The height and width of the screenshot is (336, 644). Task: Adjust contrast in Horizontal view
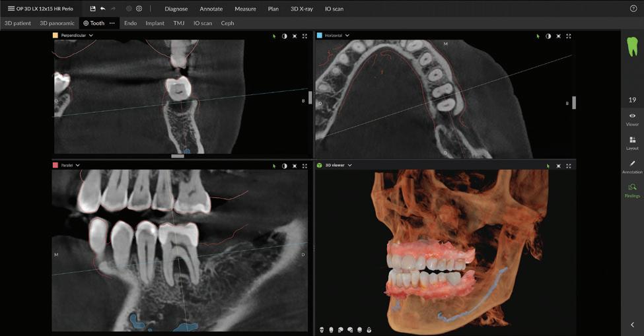pos(548,36)
